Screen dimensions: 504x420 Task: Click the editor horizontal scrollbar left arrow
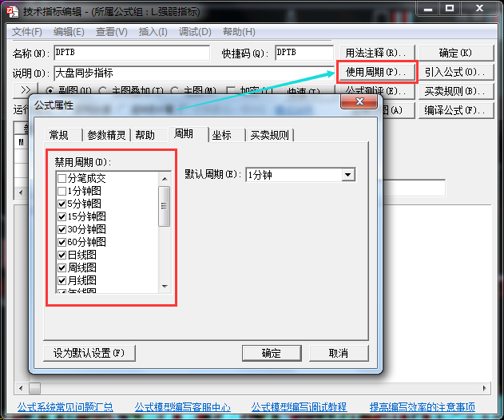click(21, 388)
